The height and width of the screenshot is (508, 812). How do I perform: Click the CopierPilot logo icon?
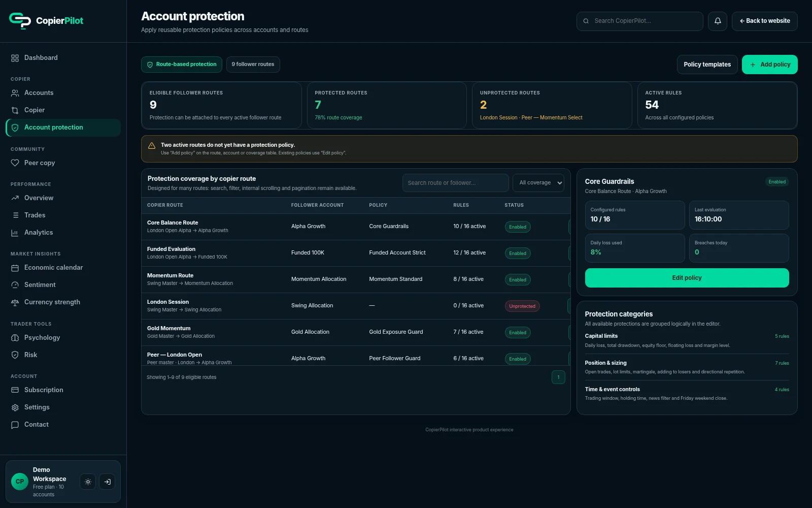tap(20, 20)
